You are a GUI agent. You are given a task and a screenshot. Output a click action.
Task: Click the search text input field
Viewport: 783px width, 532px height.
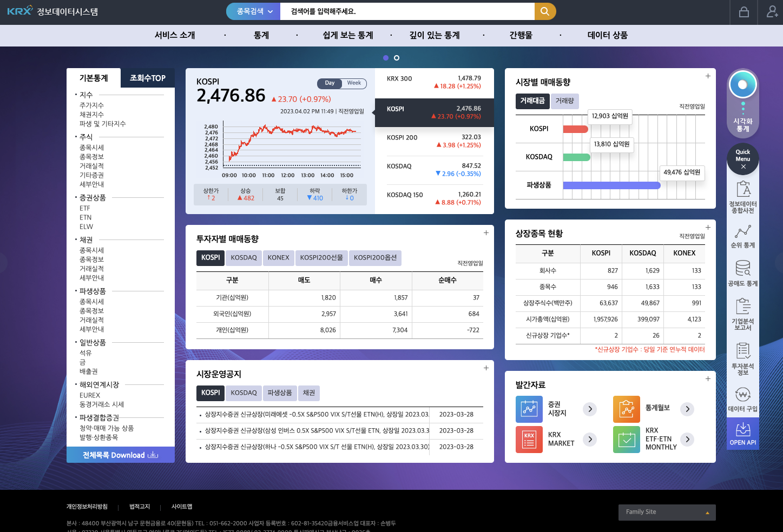point(407,11)
